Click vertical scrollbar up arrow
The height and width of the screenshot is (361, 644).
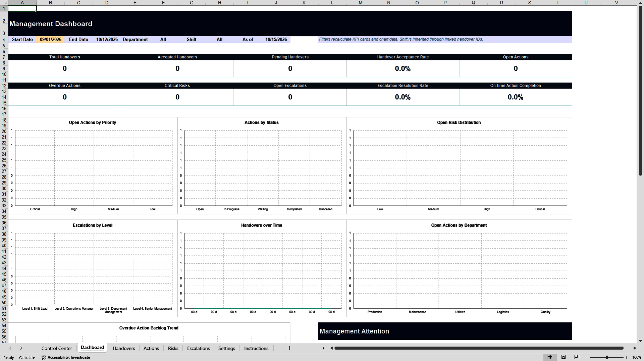point(640,3)
